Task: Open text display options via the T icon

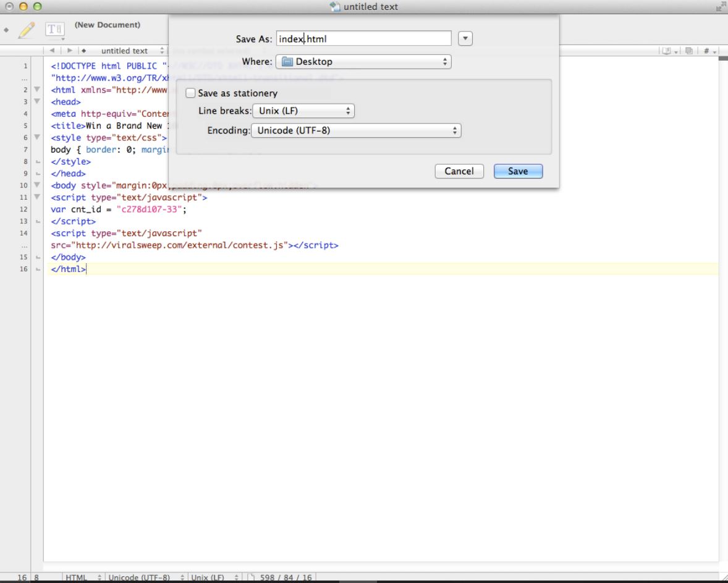Action: tap(53, 29)
